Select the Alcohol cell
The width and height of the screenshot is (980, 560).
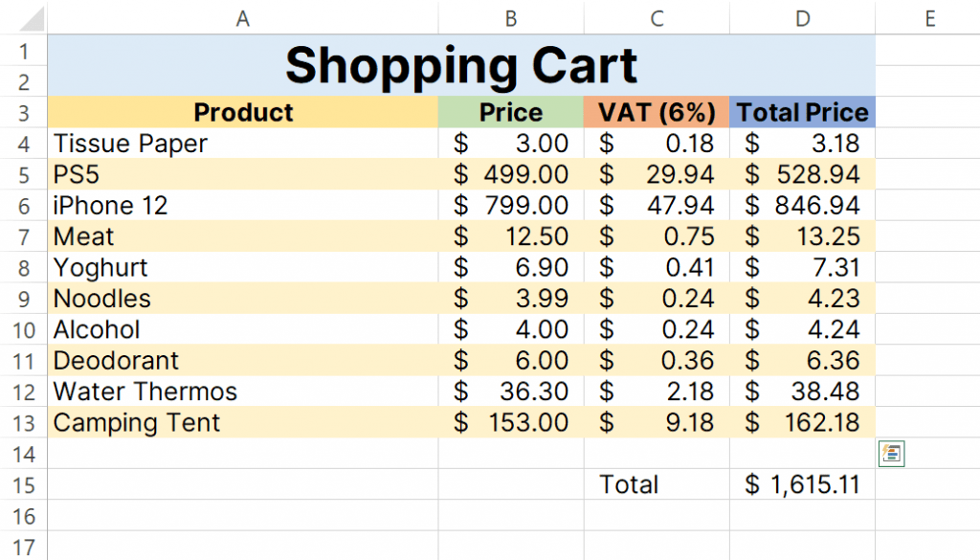[x=243, y=329]
